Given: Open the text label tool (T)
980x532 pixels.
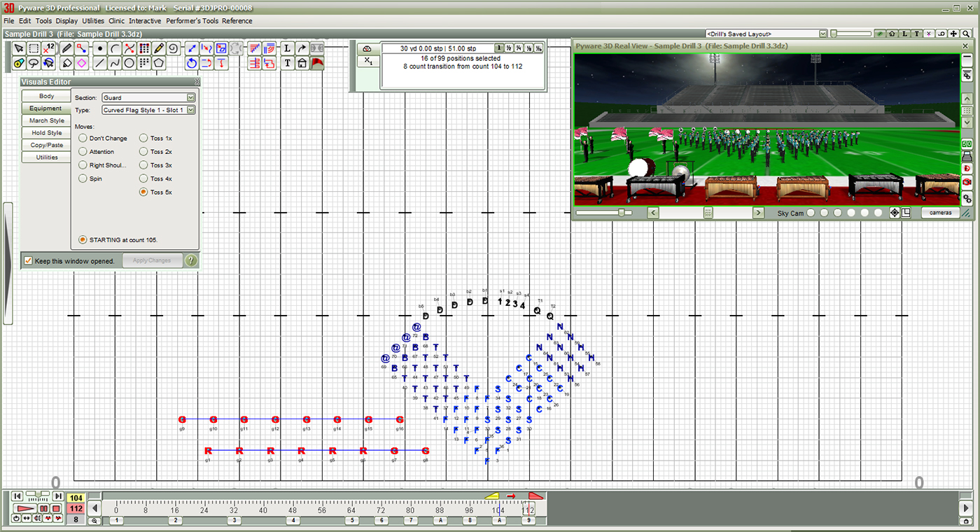Looking at the screenshot, I should [x=288, y=63].
